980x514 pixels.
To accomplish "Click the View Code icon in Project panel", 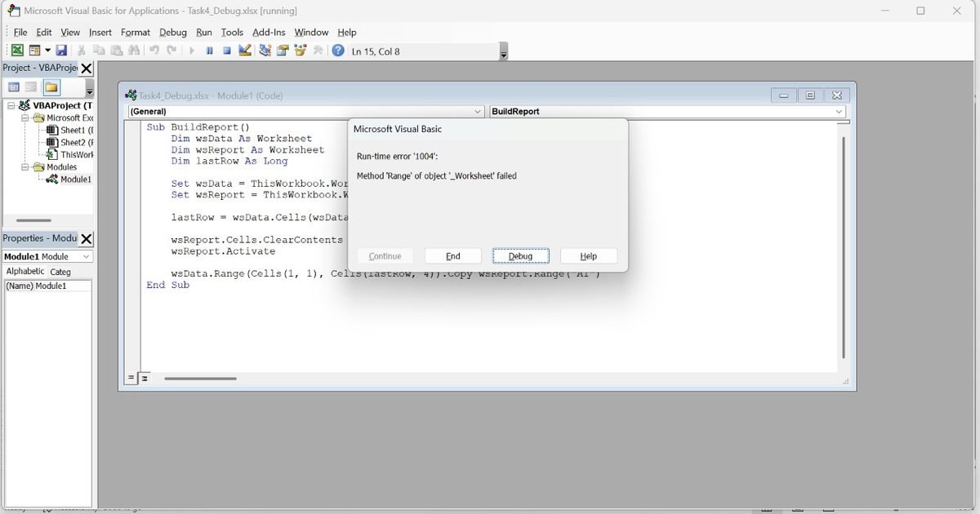I will pyautogui.click(x=14, y=87).
